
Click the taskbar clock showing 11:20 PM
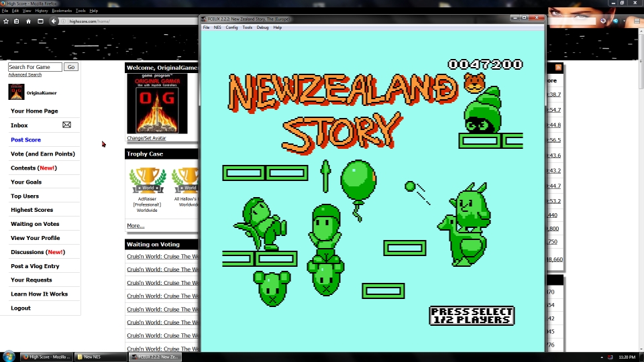click(627, 357)
